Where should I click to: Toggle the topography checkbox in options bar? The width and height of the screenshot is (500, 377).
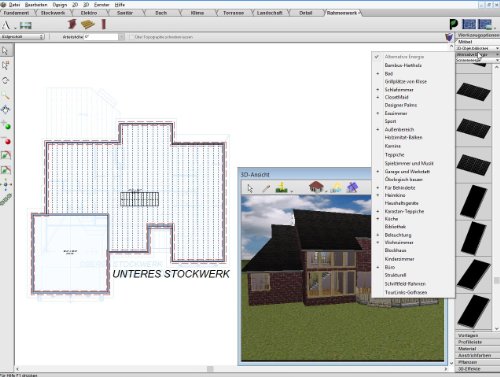click(x=131, y=37)
